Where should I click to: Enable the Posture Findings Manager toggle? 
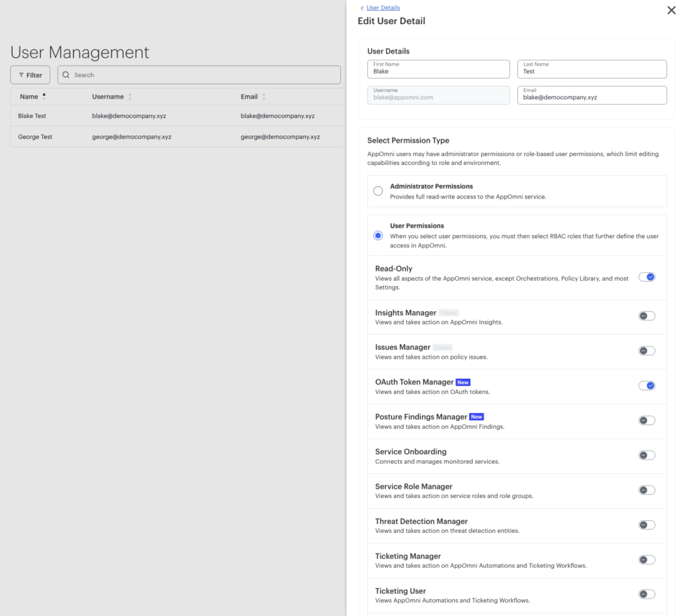coord(646,420)
